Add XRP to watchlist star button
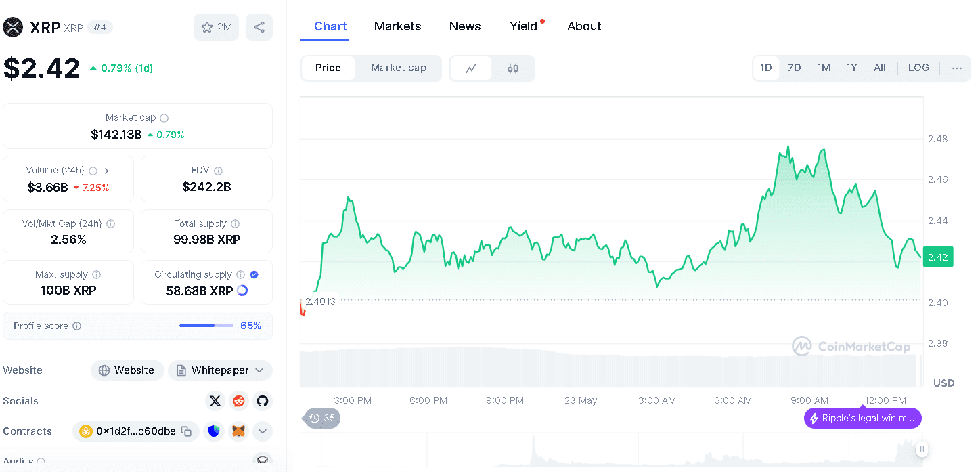The image size is (980, 472). pos(216,27)
